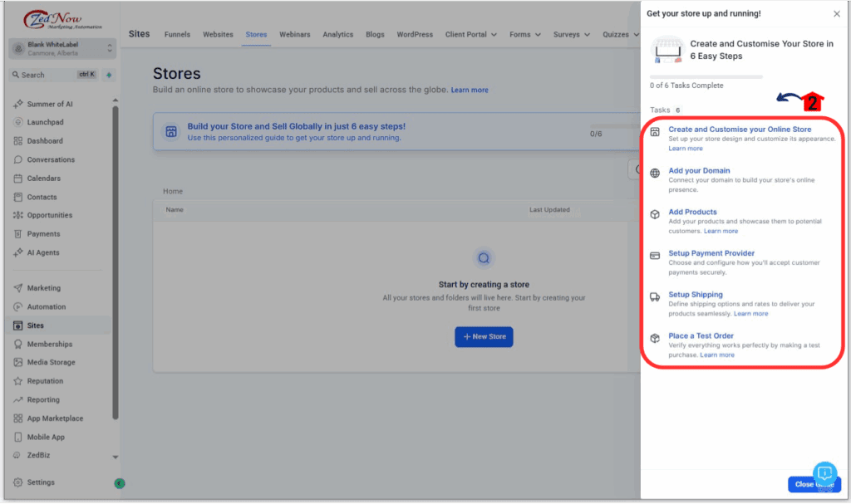Expand the Blank WhiteLabel account switcher
This screenshot has width=851, height=504.
109,49
